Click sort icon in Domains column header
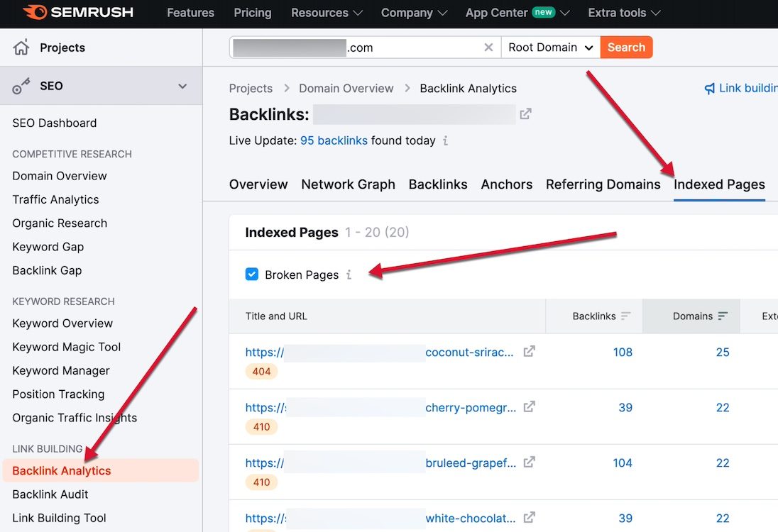 [723, 316]
